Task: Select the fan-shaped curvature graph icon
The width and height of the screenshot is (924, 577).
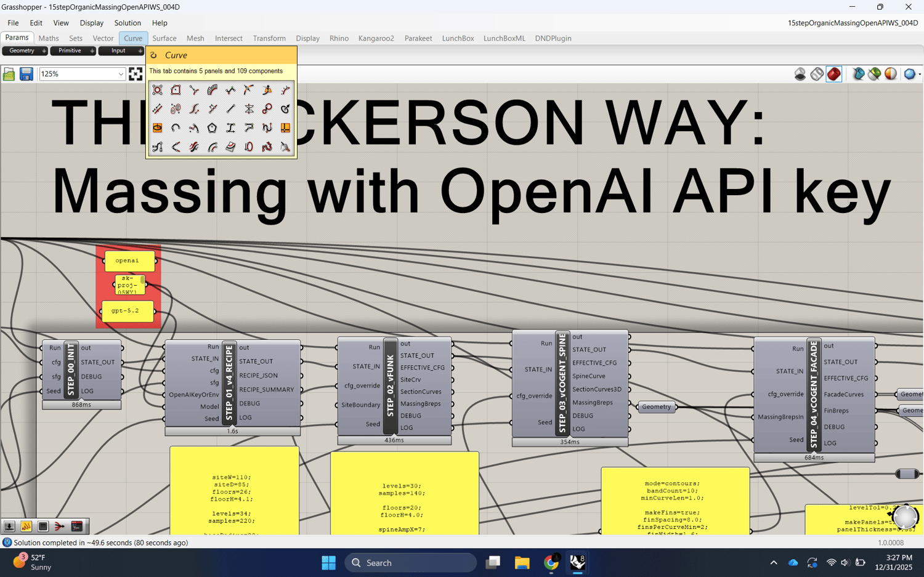Action: pos(212,90)
